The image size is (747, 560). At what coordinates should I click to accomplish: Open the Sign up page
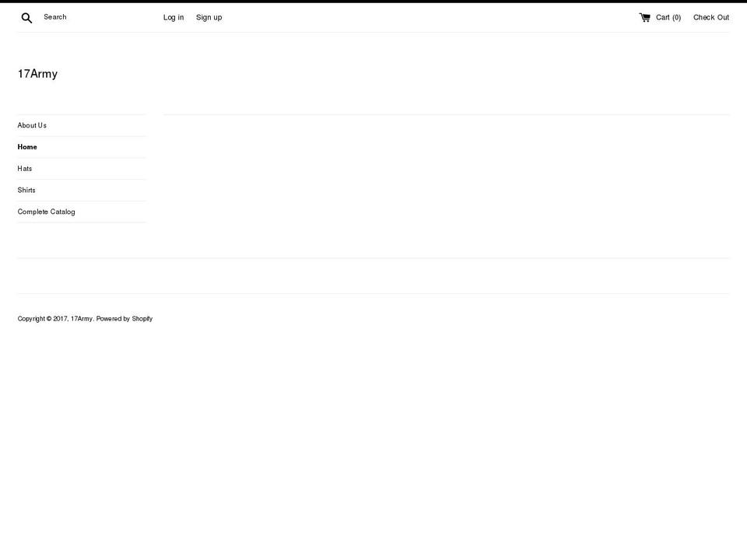pos(209,16)
